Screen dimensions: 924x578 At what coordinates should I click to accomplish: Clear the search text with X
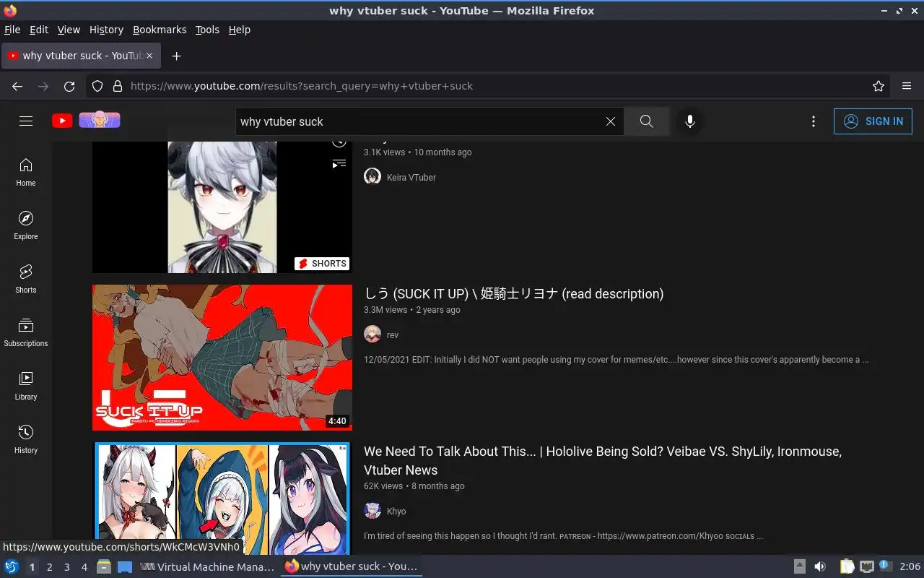611,121
